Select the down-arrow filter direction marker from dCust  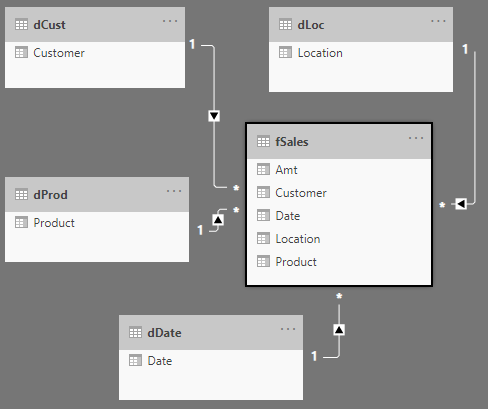click(x=214, y=116)
